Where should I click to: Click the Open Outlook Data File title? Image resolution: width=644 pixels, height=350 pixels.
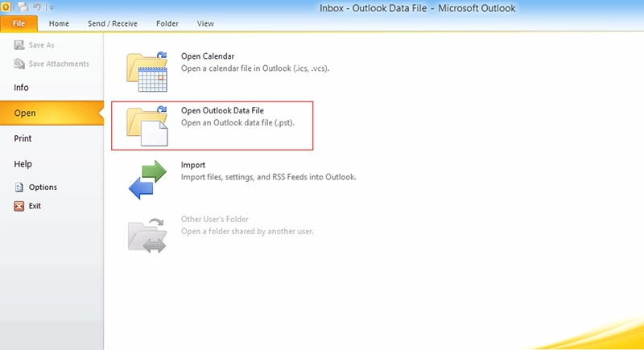pos(222,110)
